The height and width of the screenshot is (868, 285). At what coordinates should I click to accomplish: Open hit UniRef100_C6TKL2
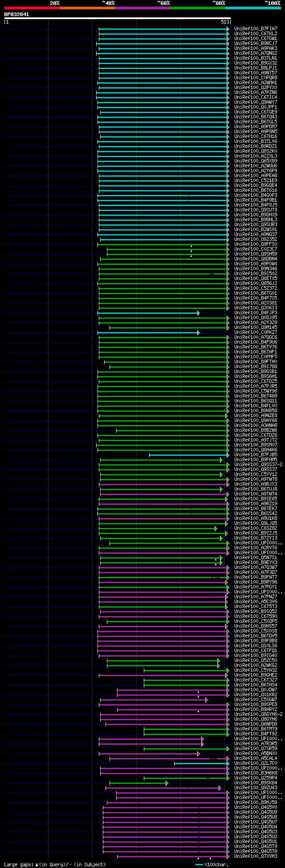(256, 33)
